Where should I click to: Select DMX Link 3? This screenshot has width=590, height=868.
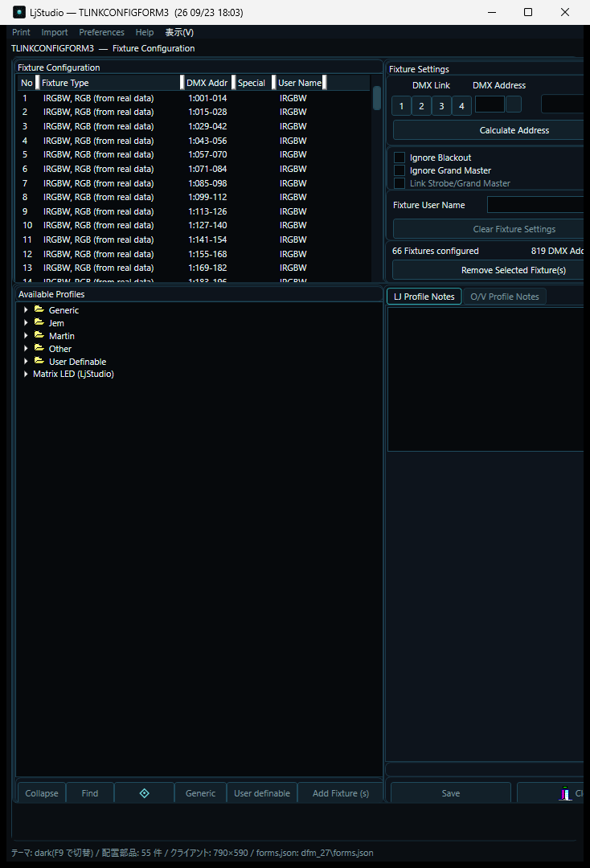(x=441, y=106)
